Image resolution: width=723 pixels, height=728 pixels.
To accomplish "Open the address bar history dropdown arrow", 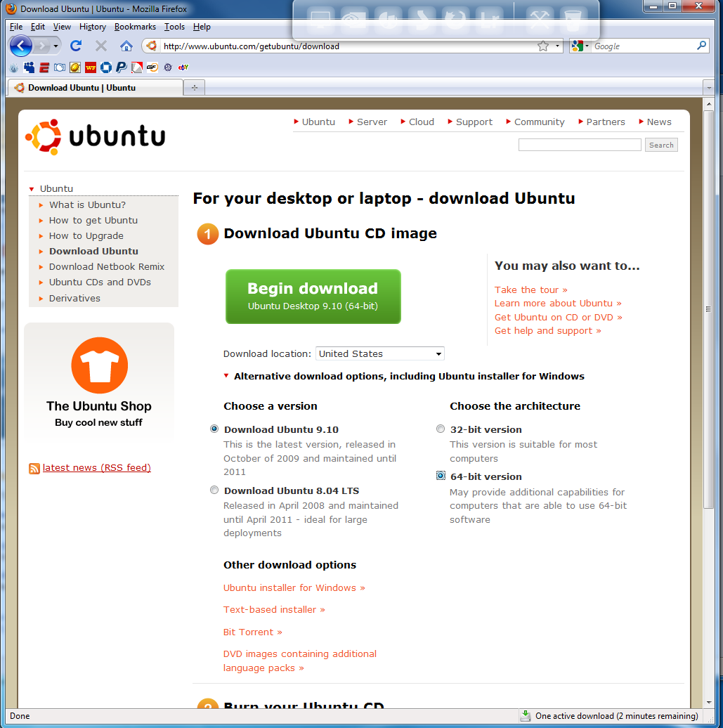I will pyautogui.click(x=557, y=46).
